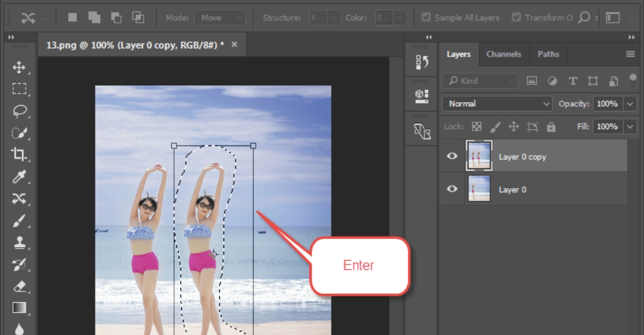Screen dimensions: 644x335
Task: Select the Layer 0 thumbnail
Action: [479, 188]
